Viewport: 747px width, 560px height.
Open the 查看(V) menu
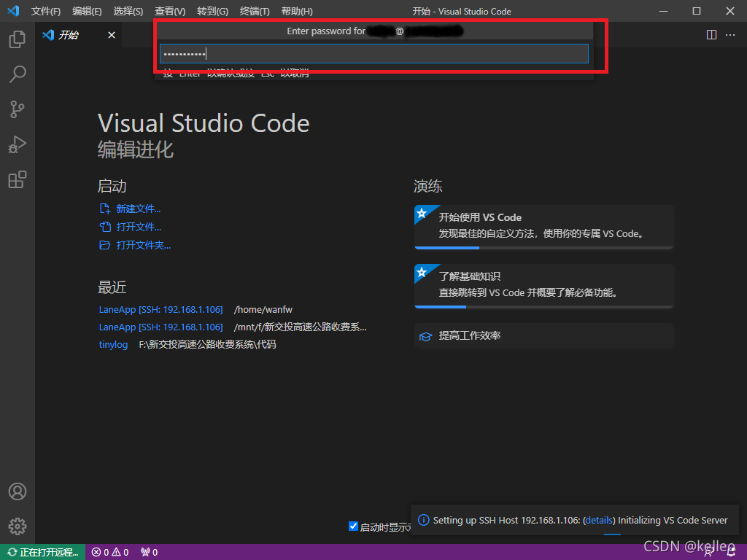[x=170, y=11]
